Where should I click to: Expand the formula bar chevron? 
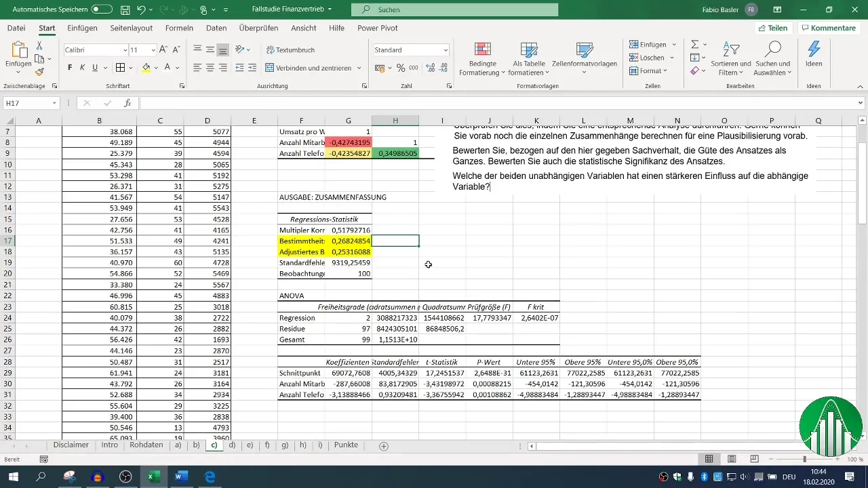[861, 103]
